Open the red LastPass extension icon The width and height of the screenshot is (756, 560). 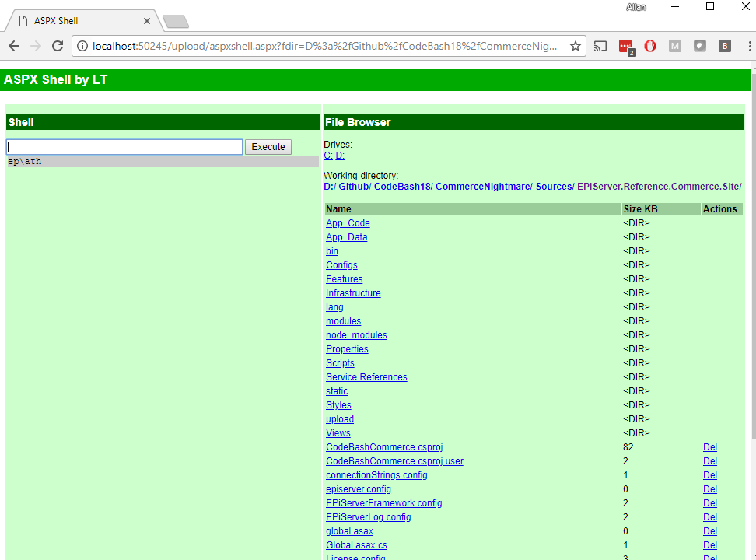point(625,46)
